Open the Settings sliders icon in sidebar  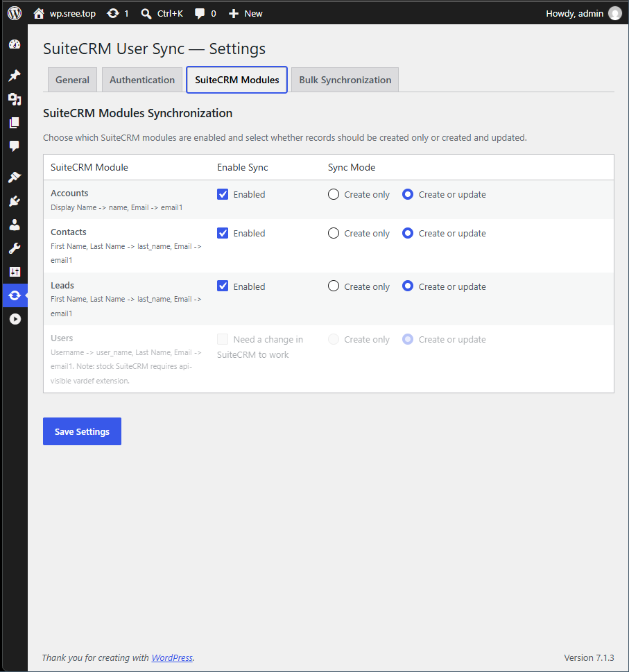coord(15,272)
